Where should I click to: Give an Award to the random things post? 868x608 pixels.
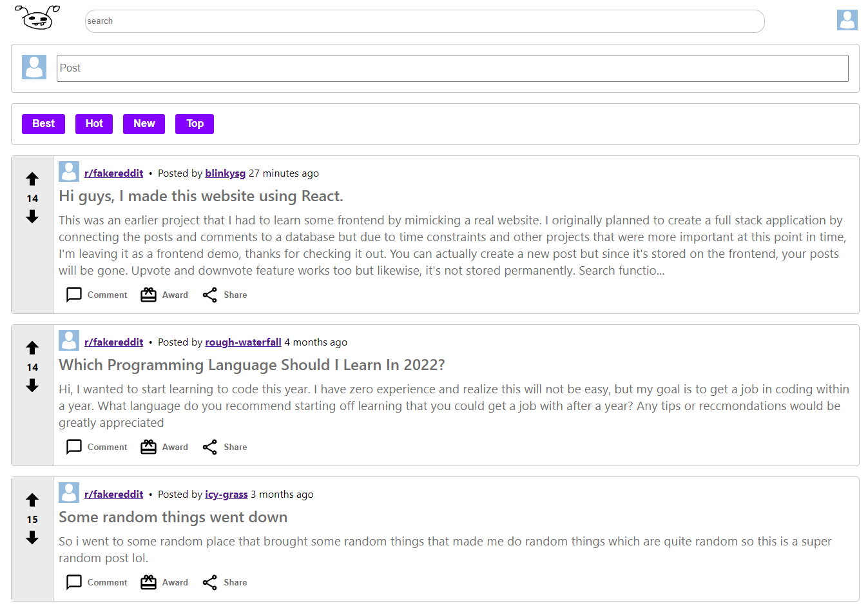point(164,582)
